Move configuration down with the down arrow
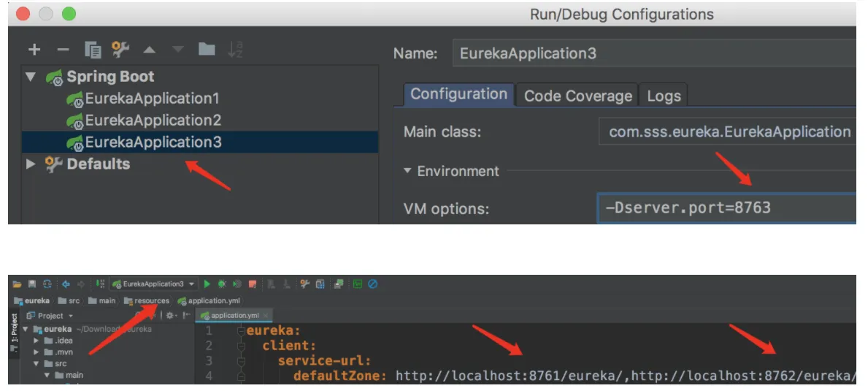The width and height of the screenshot is (868, 391). pyautogui.click(x=177, y=50)
